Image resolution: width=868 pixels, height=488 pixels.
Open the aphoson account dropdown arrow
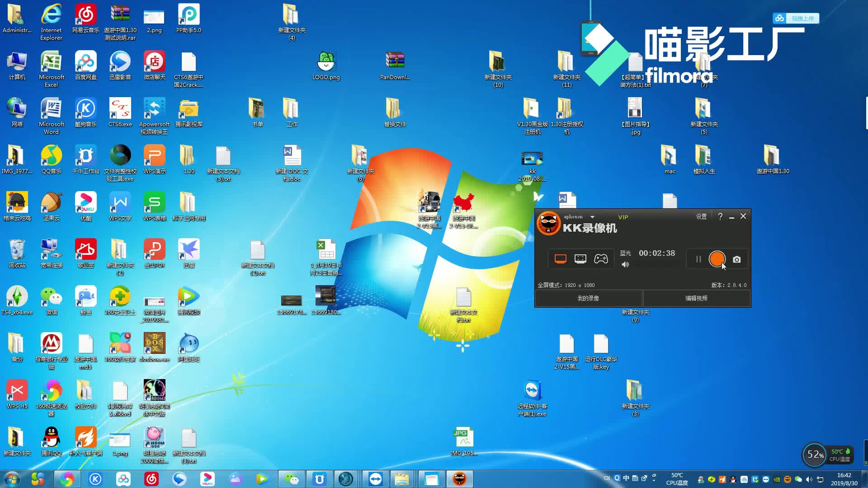click(x=592, y=217)
